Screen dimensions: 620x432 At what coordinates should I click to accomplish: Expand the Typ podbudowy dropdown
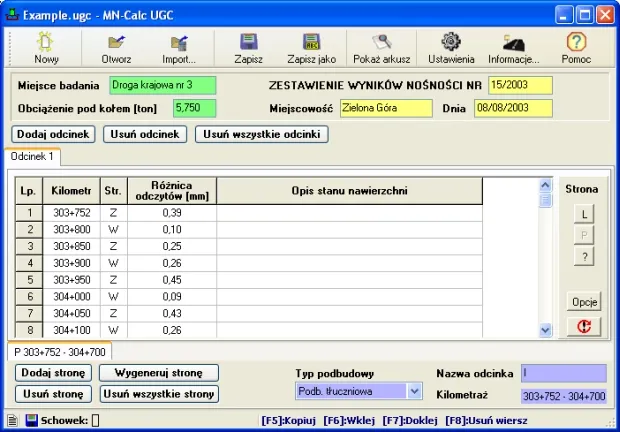414,391
